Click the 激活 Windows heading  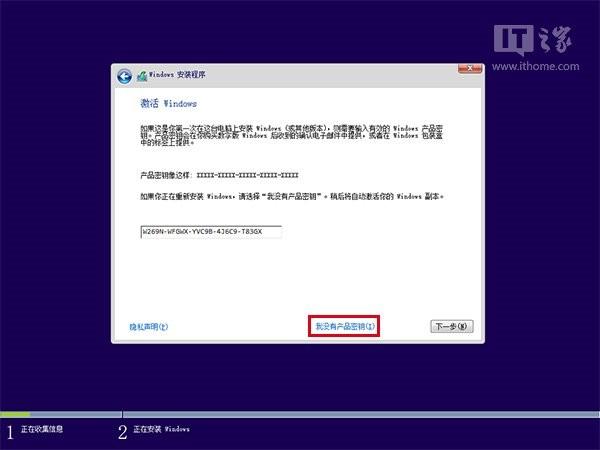pos(168,103)
